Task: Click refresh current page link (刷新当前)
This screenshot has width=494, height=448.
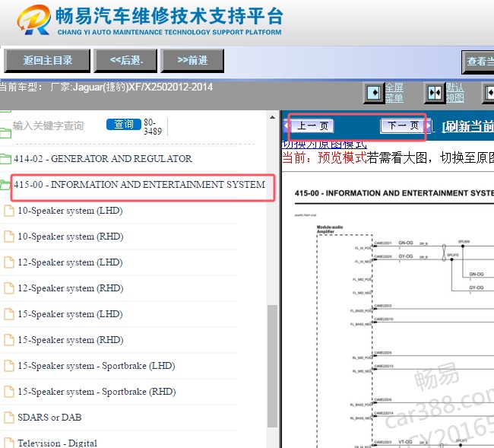Action: pyautogui.click(x=468, y=127)
